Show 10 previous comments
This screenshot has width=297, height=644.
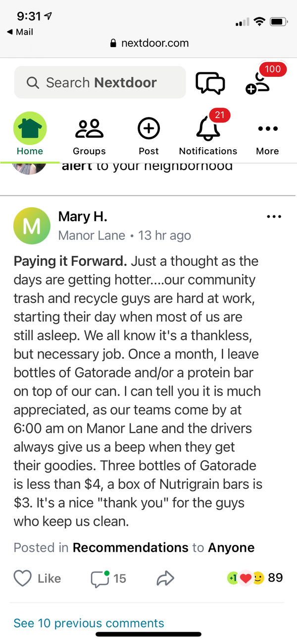tap(88, 623)
